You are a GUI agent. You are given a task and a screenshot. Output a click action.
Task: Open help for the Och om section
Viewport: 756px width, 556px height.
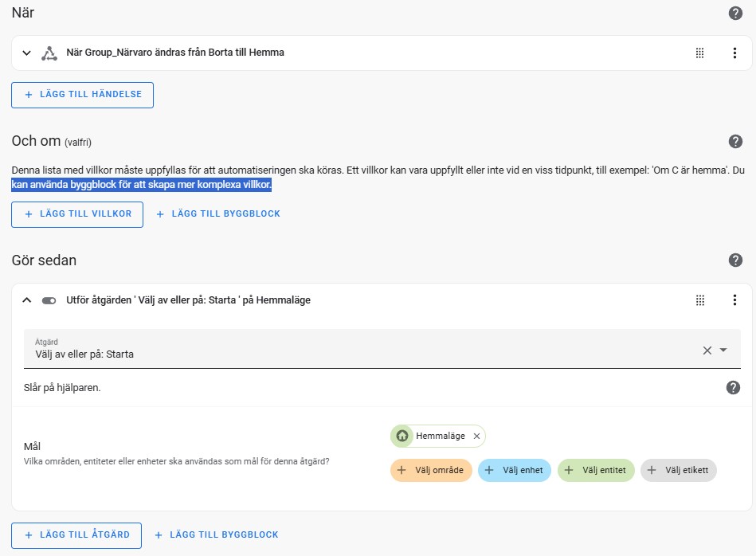point(734,141)
